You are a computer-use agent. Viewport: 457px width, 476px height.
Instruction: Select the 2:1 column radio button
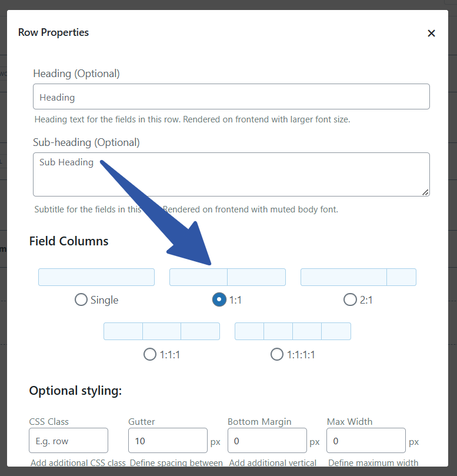[x=350, y=300]
